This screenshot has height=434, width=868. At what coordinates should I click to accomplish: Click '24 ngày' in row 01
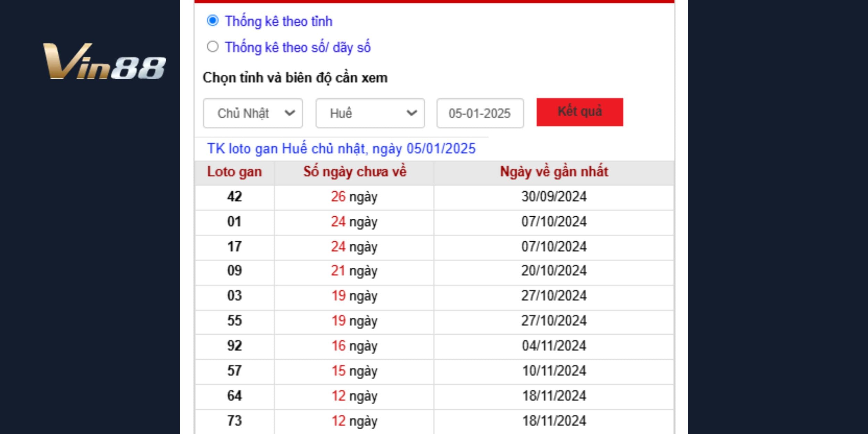tap(354, 222)
